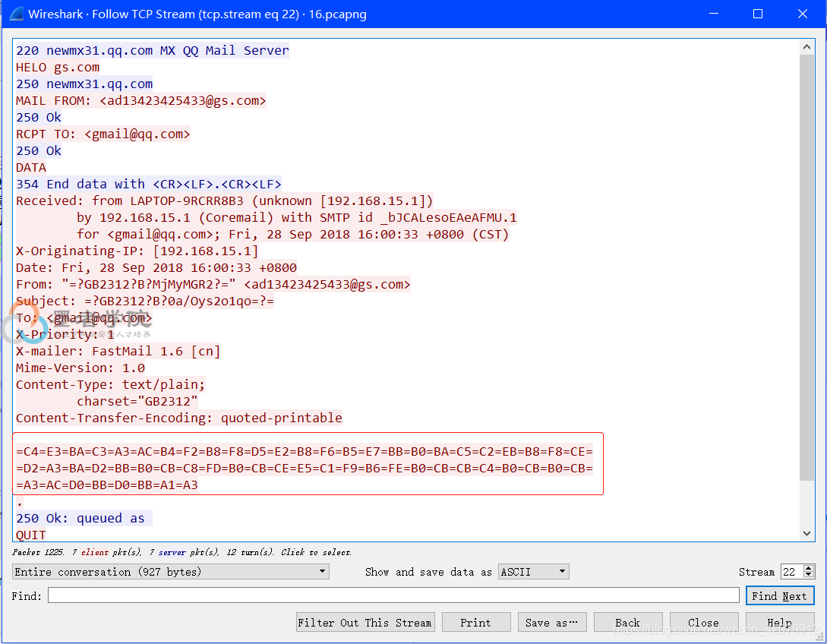Click the 'for <gmail@qq.com>; Fri, 28 Sep' line
The image size is (827, 644).
(x=292, y=234)
